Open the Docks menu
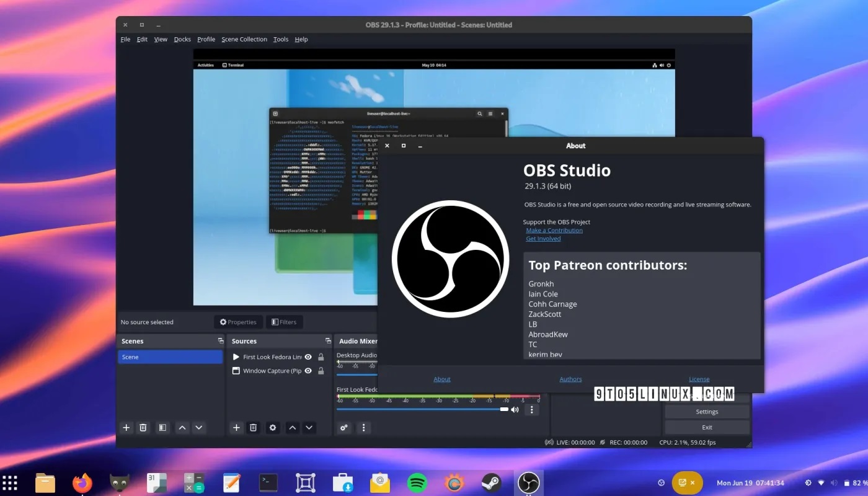The width and height of the screenshot is (868, 496). [x=182, y=39]
